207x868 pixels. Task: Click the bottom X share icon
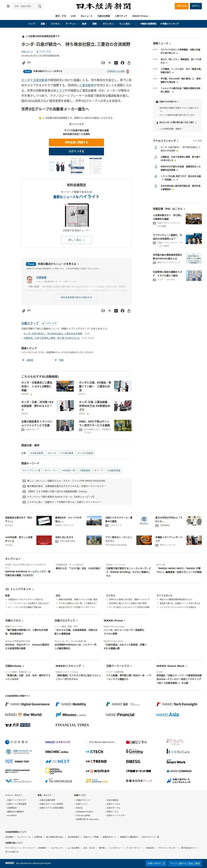pos(116,311)
